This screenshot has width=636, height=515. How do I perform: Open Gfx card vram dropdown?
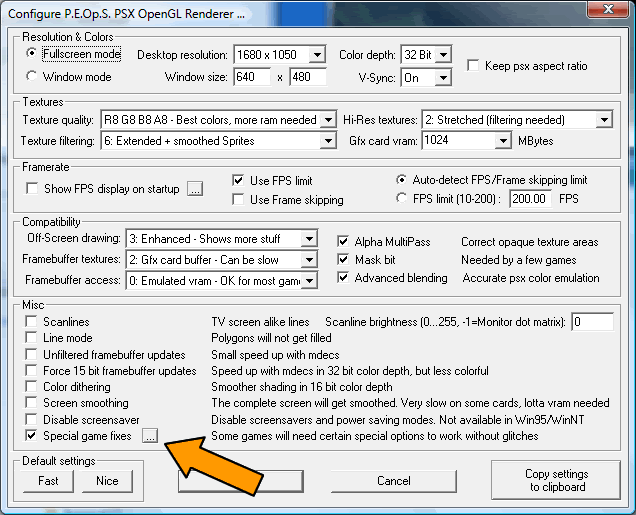[x=466, y=141]
